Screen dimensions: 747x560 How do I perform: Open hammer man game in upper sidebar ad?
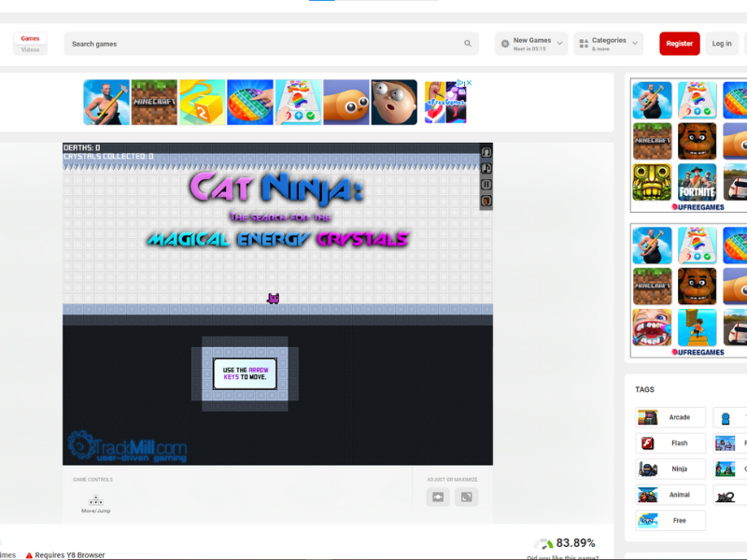click(652, 100)
